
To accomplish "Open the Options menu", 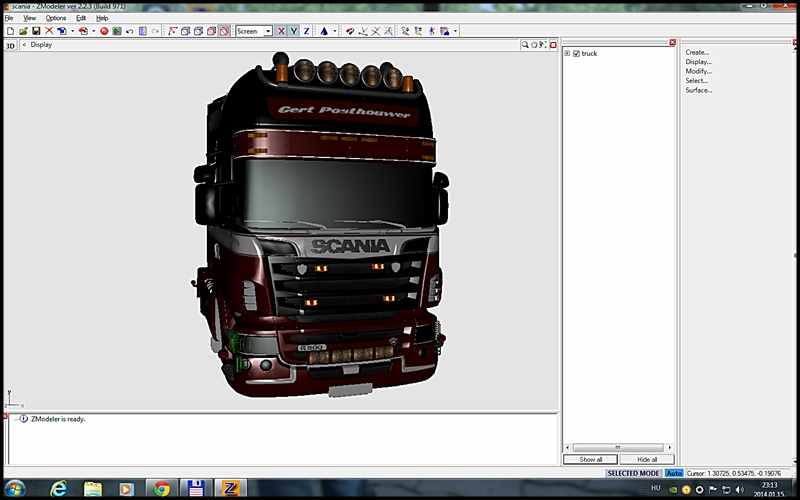I will pyautogui.click(x=56, y=18).
